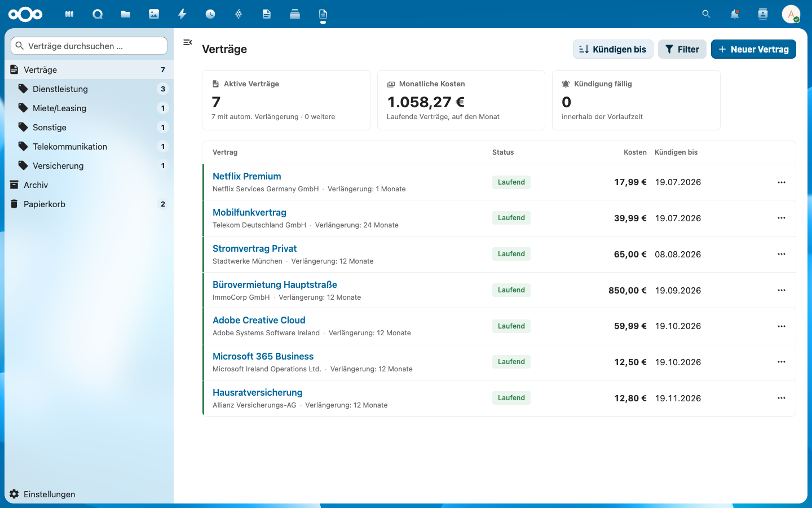The width and height of the screenshot is (812, 508).
Task: Open the Filter dropdown
Action: point(682,49)
